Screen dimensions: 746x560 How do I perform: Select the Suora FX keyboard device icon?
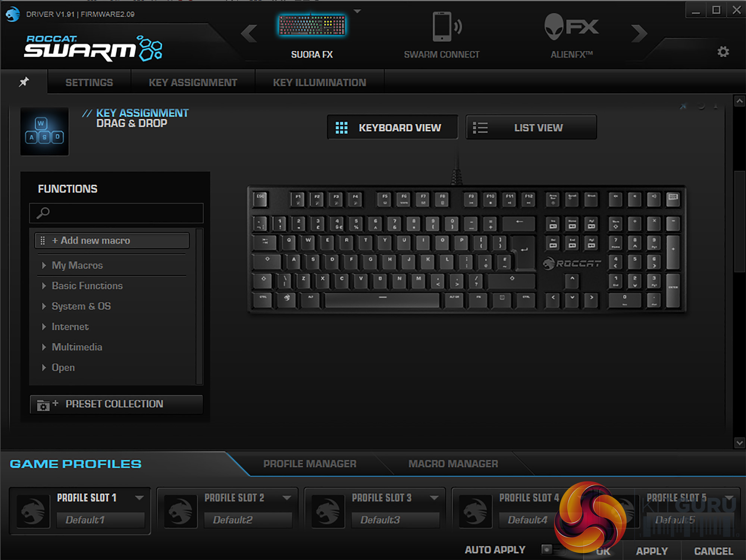pos(312,25)
